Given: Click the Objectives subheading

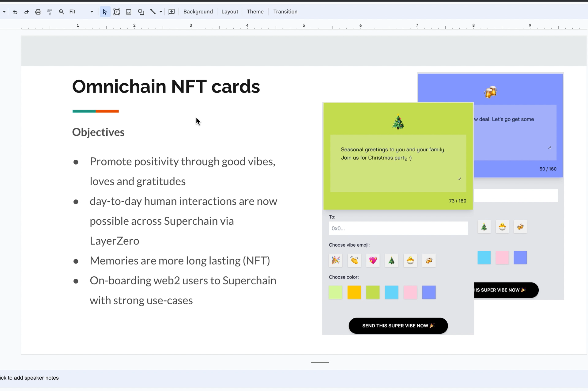Looking at the screenshot, I should pyautogui.click(x=98, y=132).
